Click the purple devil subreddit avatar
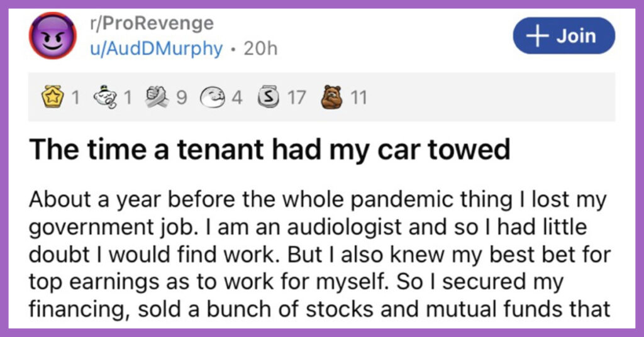The width and height of the screenshot is (644, 337). pos(53,36)
